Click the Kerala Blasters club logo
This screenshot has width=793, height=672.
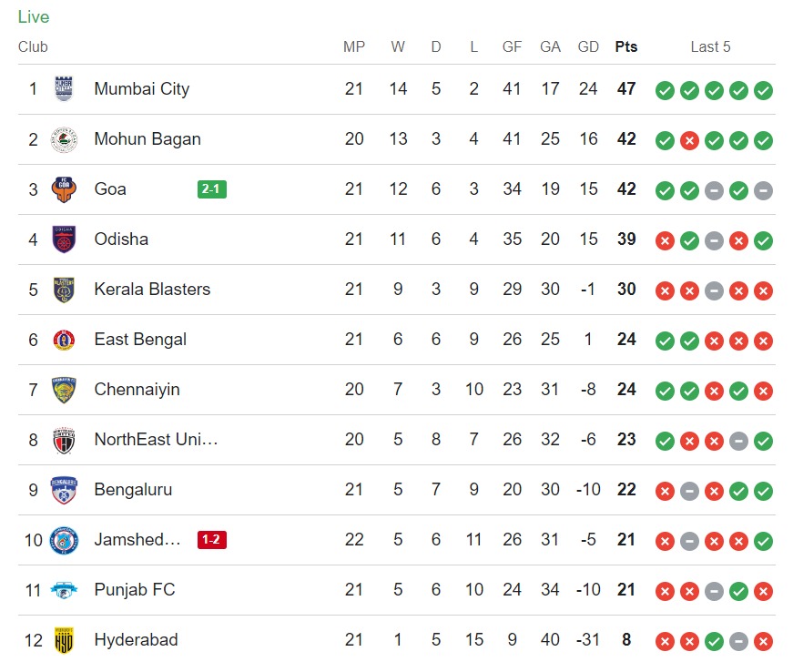coord(64,290)
